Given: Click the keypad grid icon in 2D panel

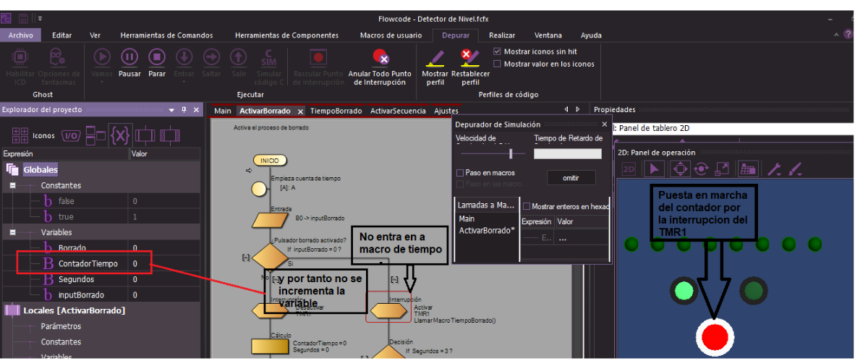Looking at the screenshot, I should coord(748,169).
